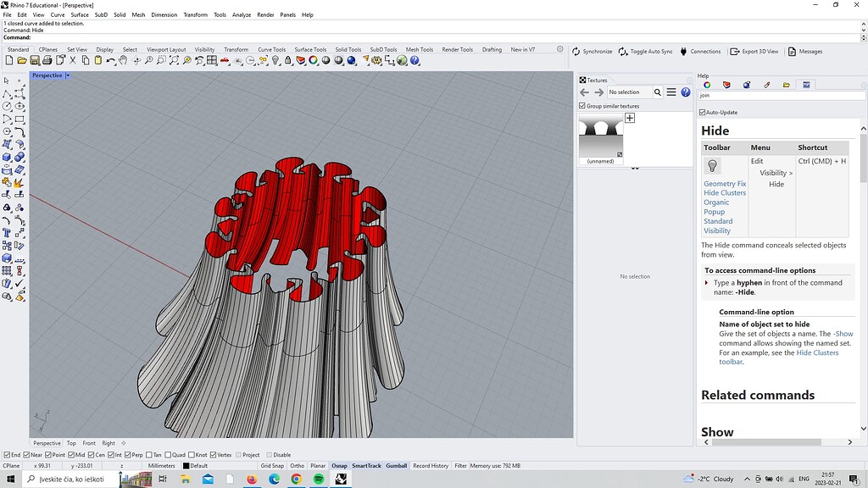This screenshot has width=868, height=488.
Task: Open the back navigation arrow in Textures panel
Action: (583, 91)
